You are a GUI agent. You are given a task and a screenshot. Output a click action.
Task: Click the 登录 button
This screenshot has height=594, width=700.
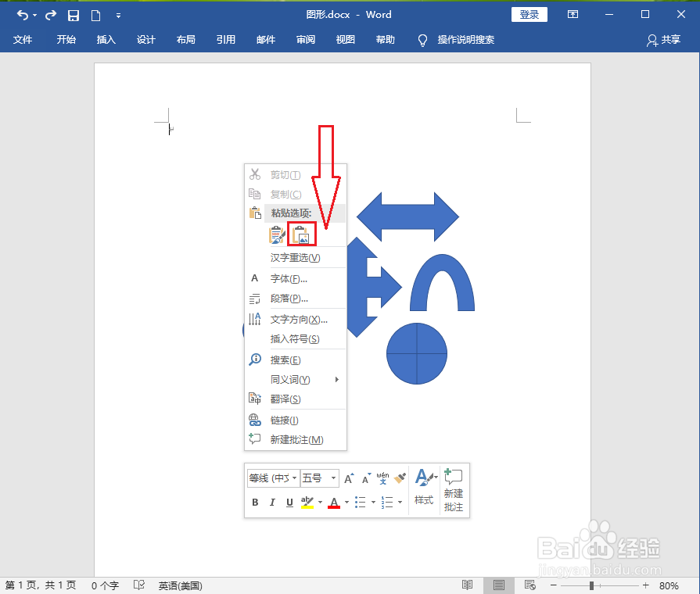529,14
